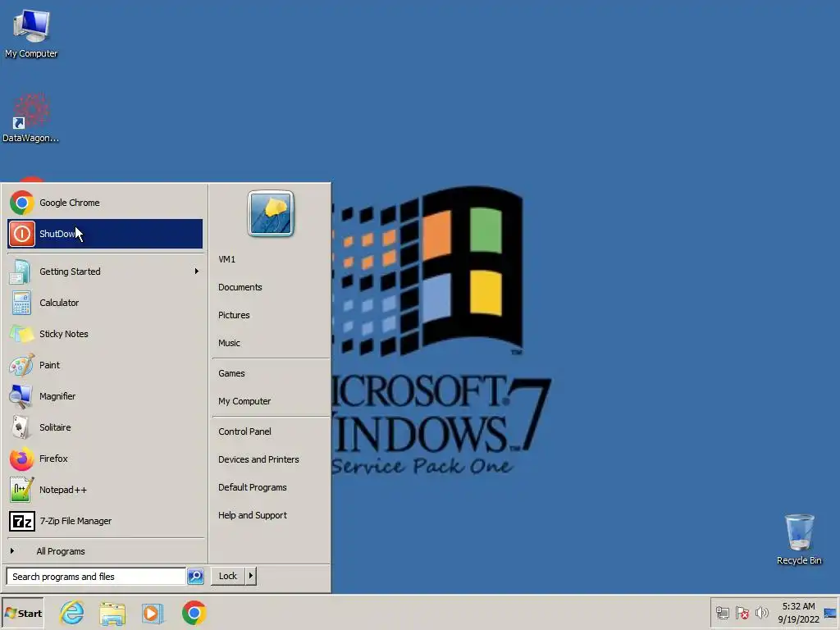Click the search magnifier button

pyautogui.click(x=195, y=577)
